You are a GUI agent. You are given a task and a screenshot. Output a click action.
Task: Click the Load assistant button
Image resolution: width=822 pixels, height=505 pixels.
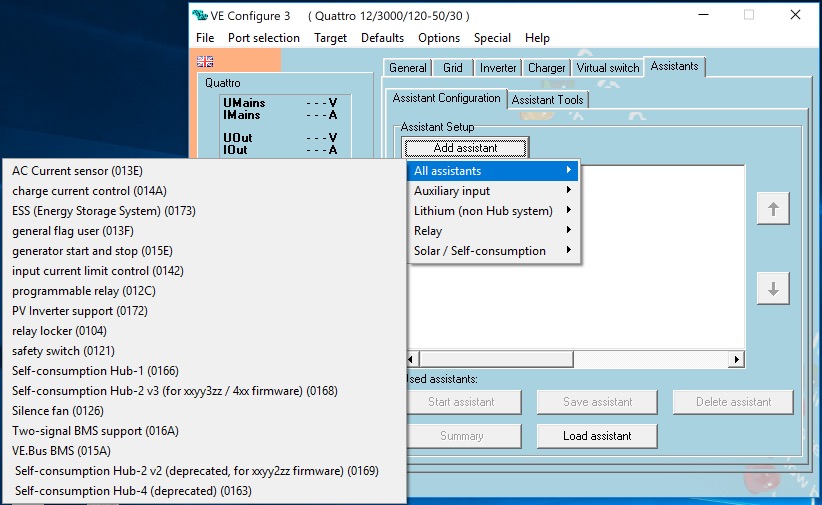597,436
